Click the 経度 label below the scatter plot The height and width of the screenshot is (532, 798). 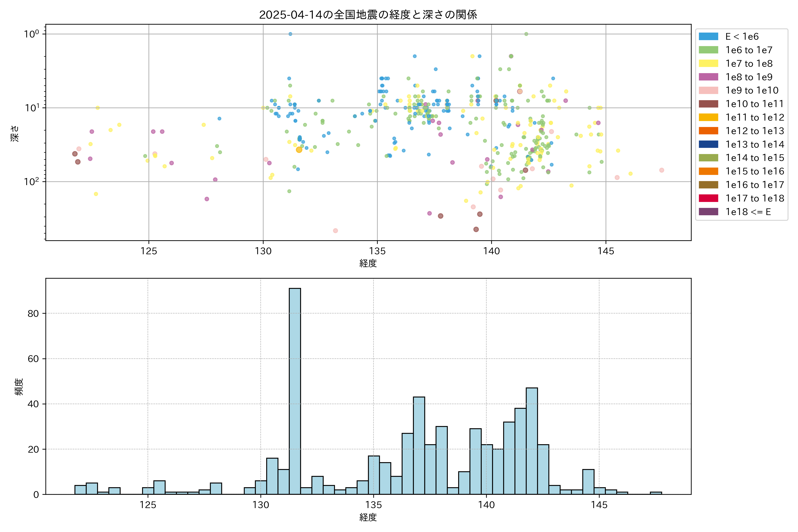(x=368, y=263)
